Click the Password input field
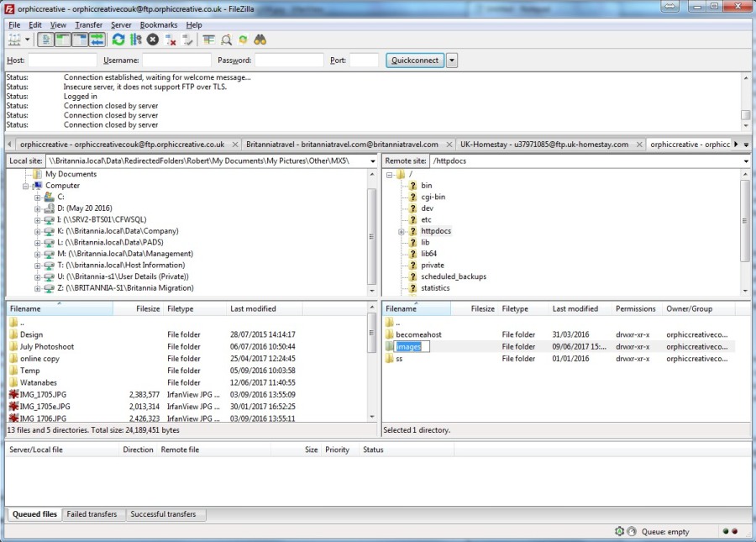This screenshot has height=542, width=756. [289, 61]
